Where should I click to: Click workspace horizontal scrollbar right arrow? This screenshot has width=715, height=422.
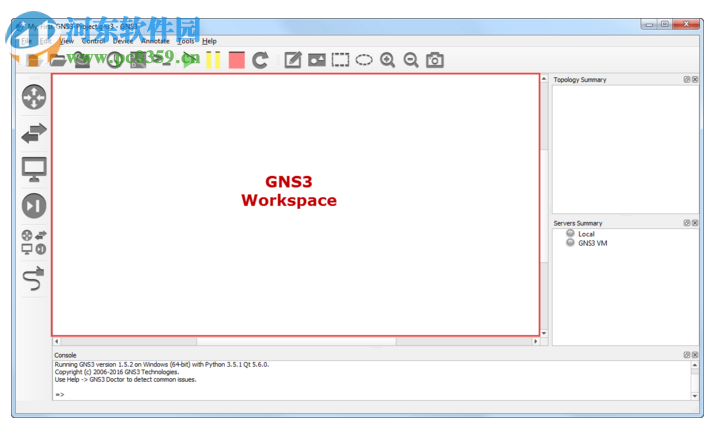point(536,341)
